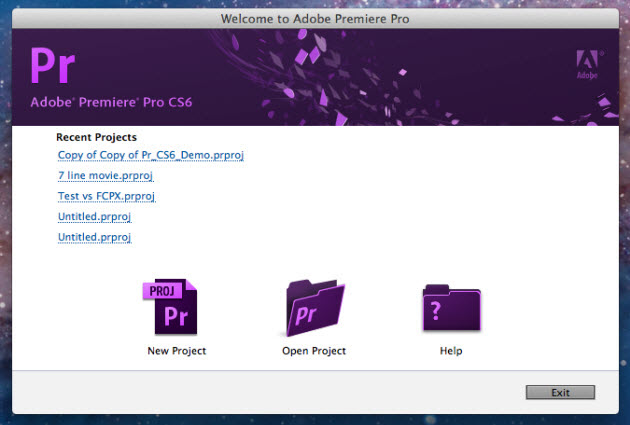Open the last Untitled.prproj in the list
The width and height of the screenshot is (630, 425).
coord(94,237)
